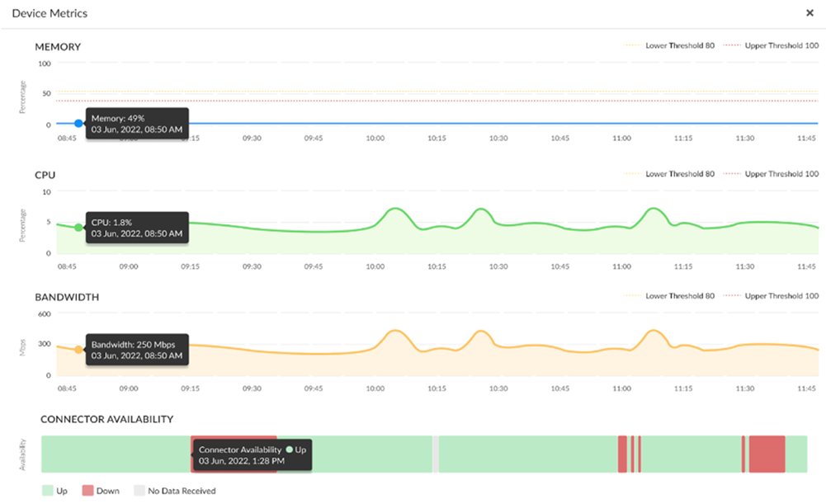Select the gray No Data Received swatch

[x=139, y=491]
